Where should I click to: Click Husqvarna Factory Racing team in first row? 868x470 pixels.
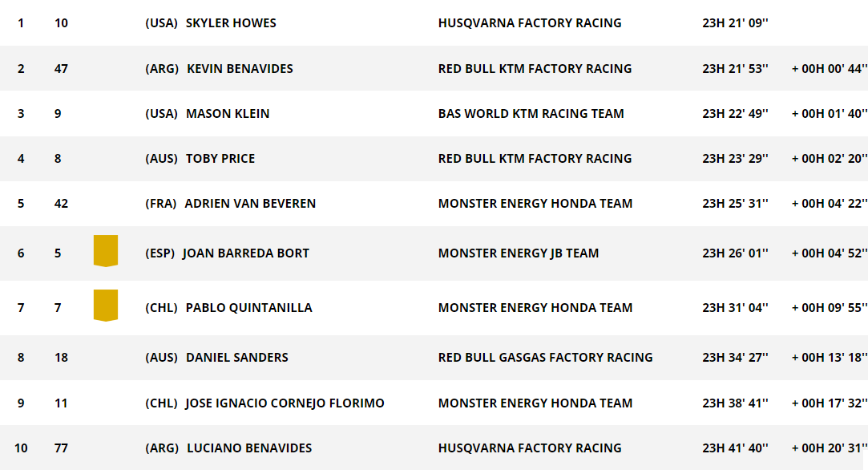pyautogui.click(x=530, y=22)
